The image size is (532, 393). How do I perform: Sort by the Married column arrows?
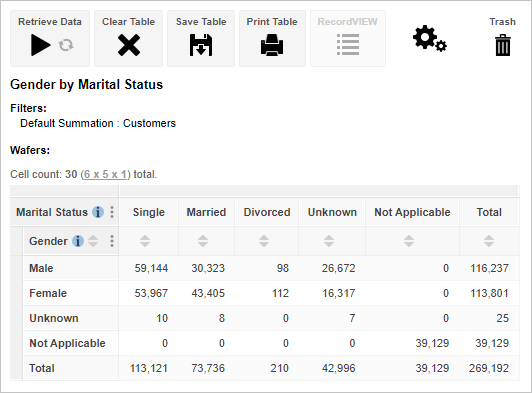203,241
